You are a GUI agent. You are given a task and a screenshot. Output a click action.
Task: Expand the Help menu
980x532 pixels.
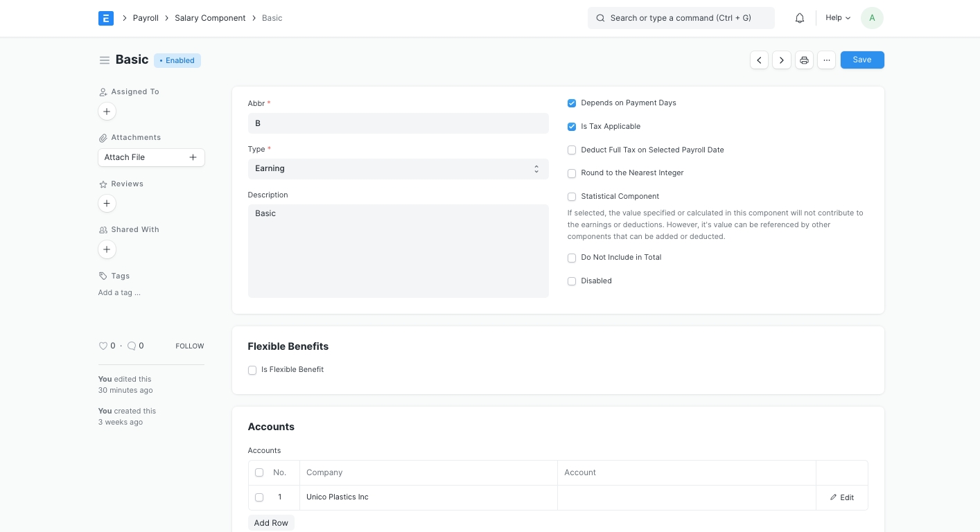point(837,18)
